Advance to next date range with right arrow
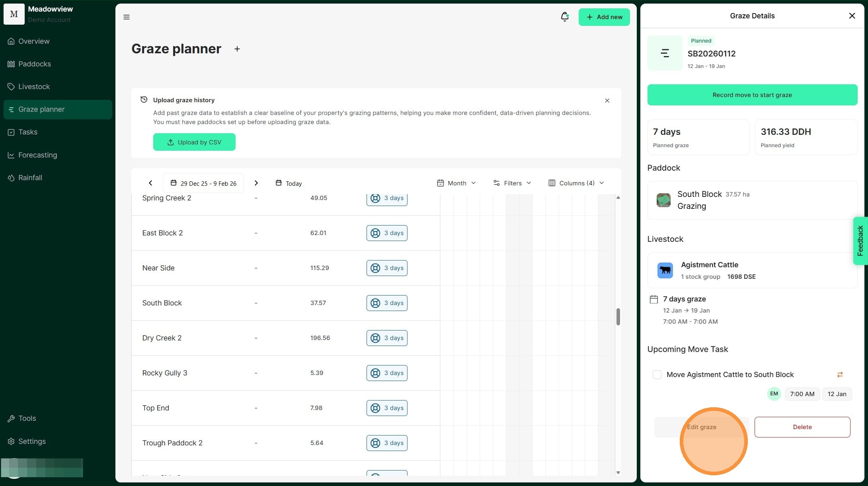This screenshot has height=486, width=868. pos(256,183)
